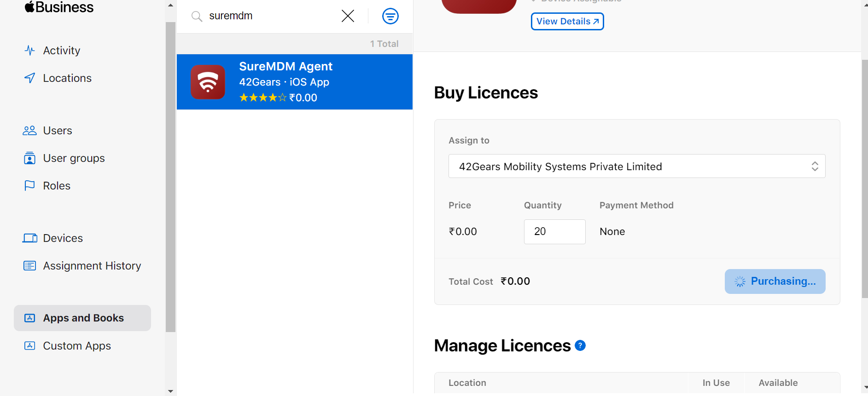Open Custom Apps section

77,346
